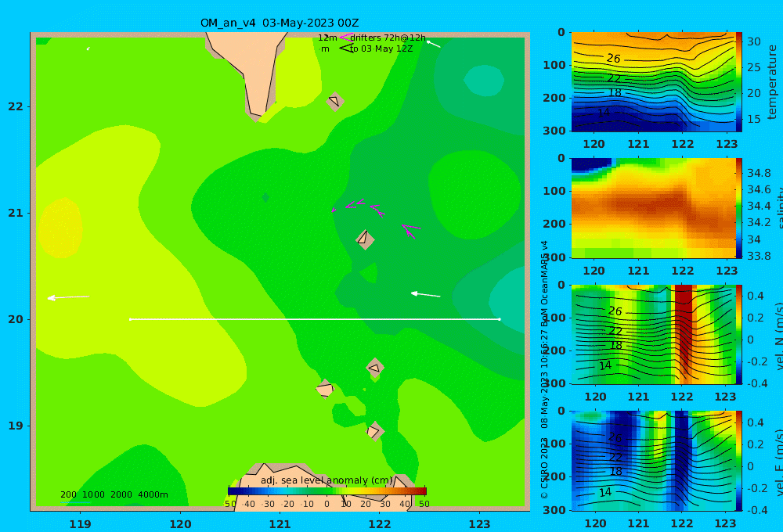Click latitude label 22 on the map axis
Screen dimensions: 783x532
(16, 106)
